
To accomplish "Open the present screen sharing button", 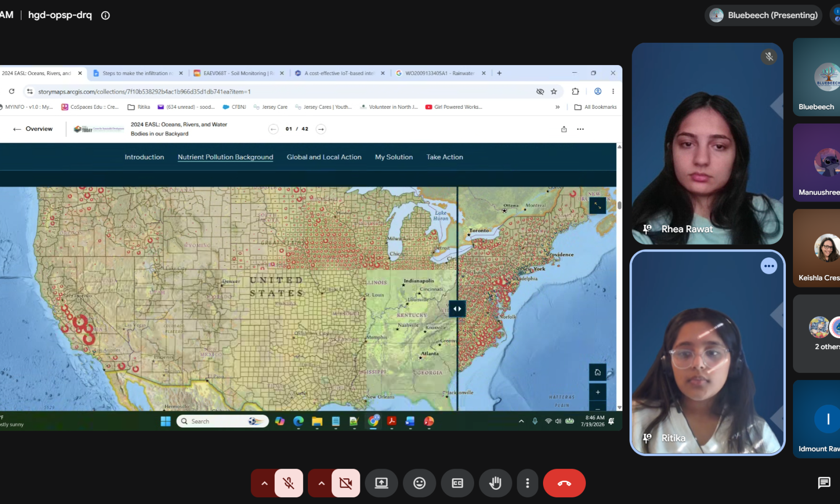I will tap(381, 483).
